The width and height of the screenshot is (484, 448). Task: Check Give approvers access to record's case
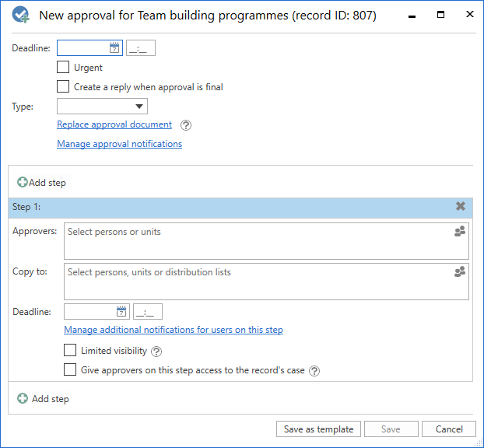click(70, 370)
